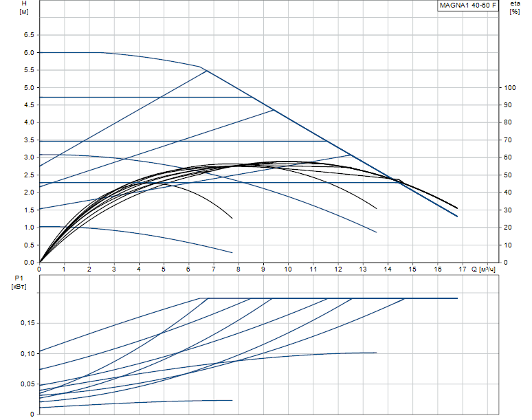The height and width of the screenshot is (420, 532).
Task: Select the 6 value on the flow axis
Action: tap(188, 269)
